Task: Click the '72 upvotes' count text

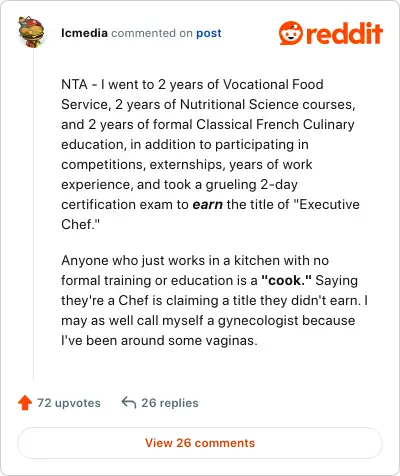Action: [69, 403]
